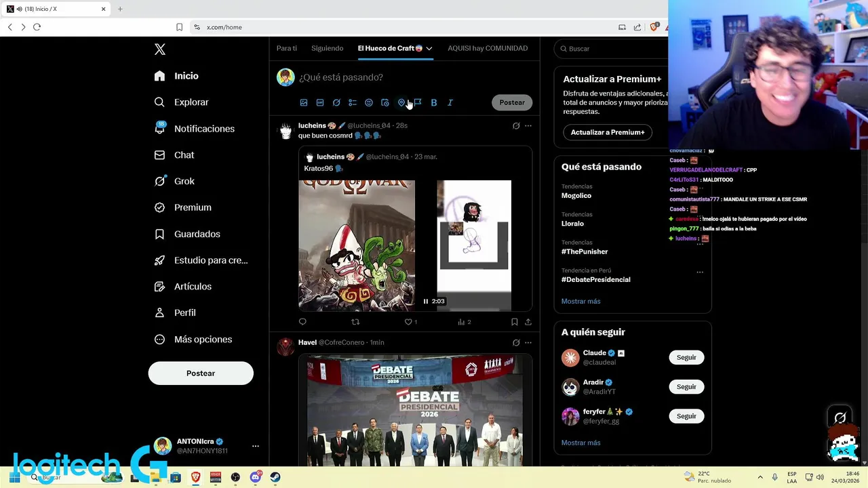Image resolution: width=868 pixels, height=488 pixels.
Task: Repost the lucheins post
Action: coord(355,322)
